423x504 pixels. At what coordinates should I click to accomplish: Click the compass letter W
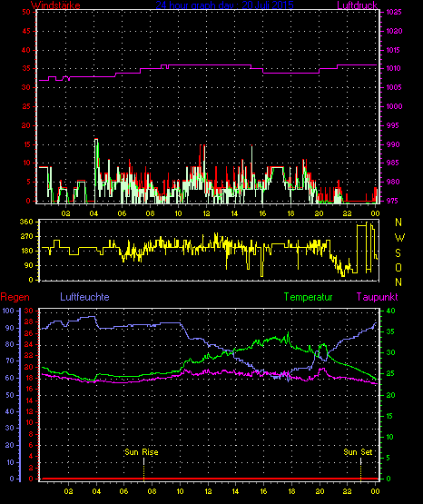399,238
